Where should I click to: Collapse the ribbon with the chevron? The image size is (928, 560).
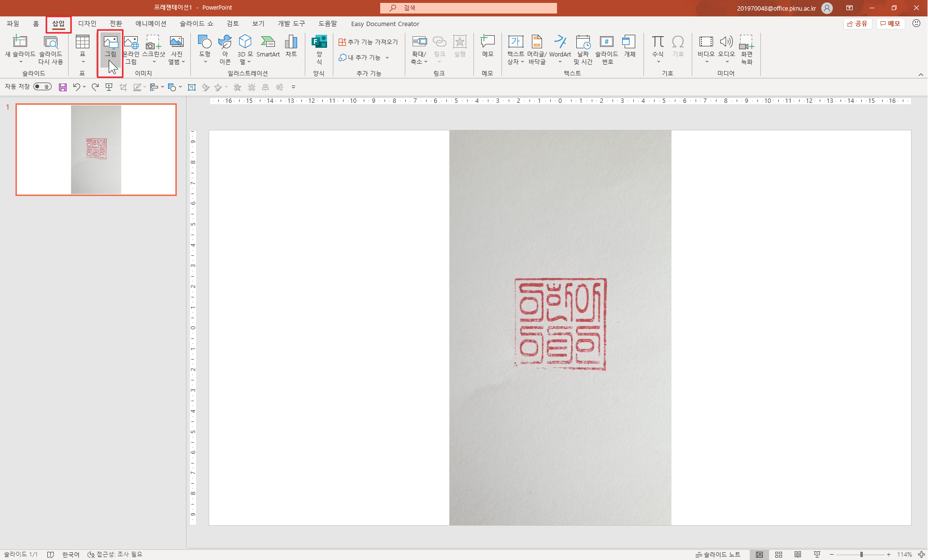point(921,74)
